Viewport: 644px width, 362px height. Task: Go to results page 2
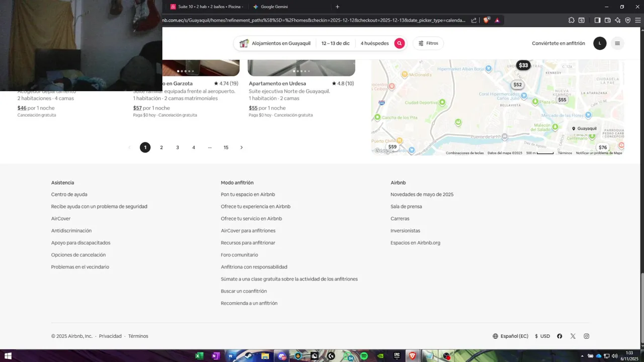162,147
